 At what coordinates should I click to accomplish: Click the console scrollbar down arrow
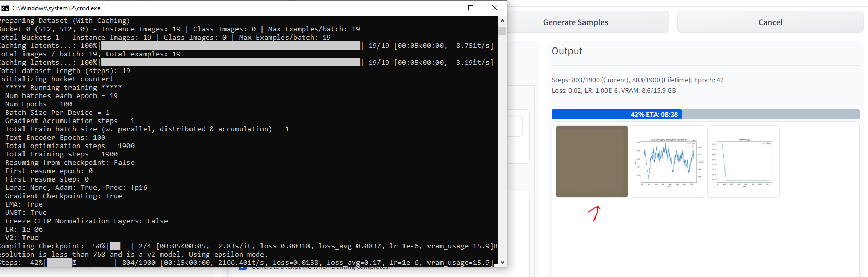point(502,262)
